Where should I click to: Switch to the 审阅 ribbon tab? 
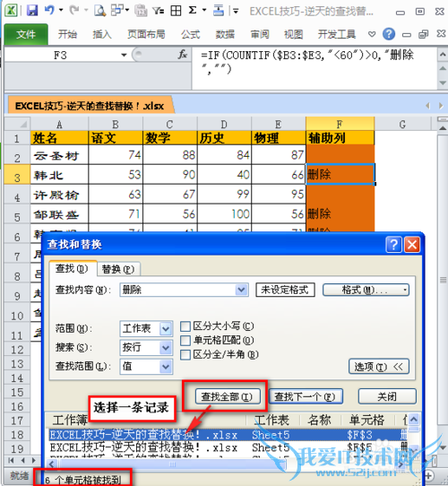click(260, 34)
